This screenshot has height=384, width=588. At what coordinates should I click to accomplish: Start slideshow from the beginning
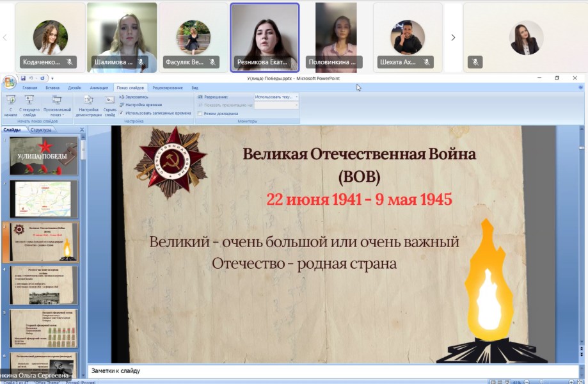click(x=11, y=104)
